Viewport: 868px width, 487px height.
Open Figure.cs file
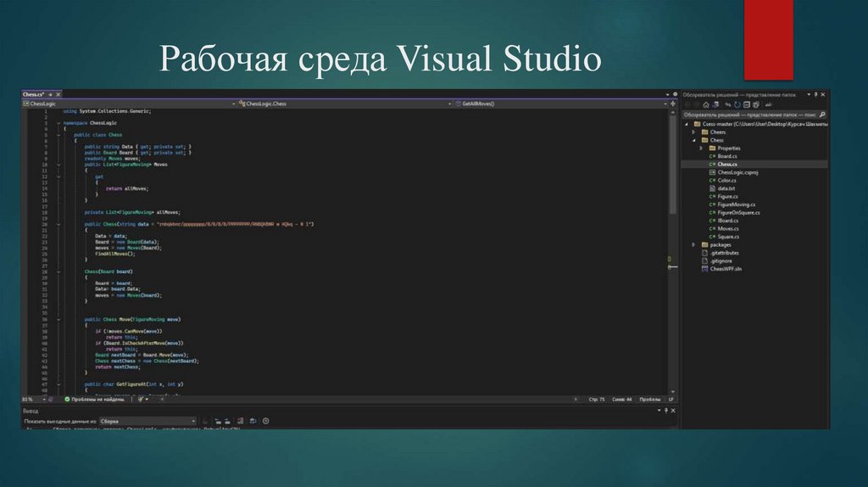click(x=727, y=197)
